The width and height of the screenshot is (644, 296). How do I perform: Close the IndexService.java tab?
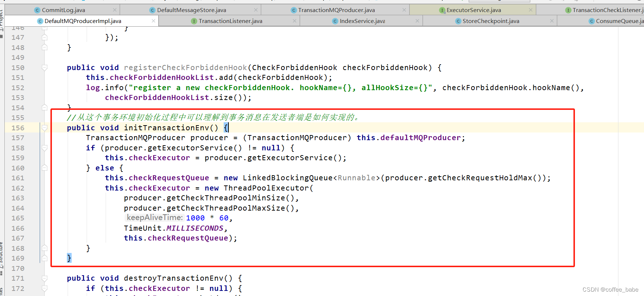[417, 21]
